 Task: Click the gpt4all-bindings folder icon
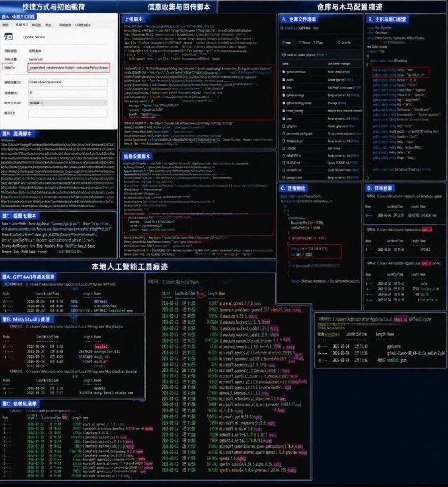pyautogui.click(x=284, y=96)
